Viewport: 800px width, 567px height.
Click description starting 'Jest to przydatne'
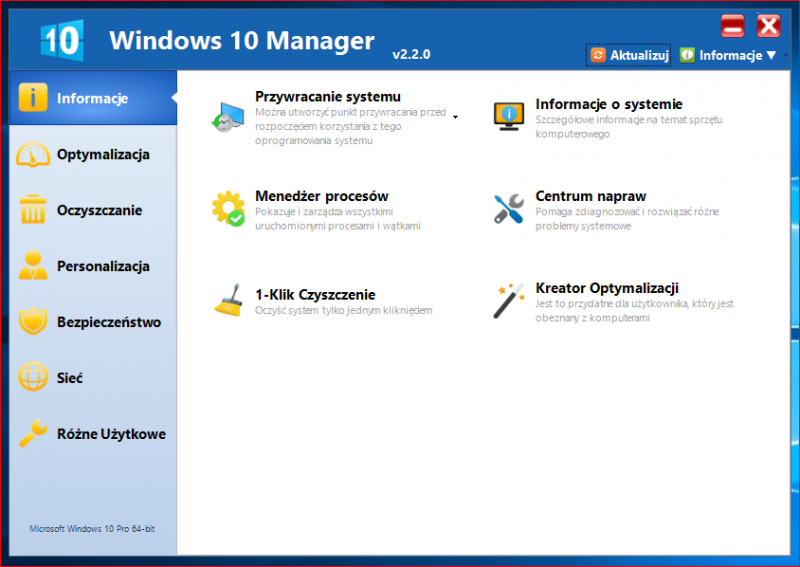[634, 310]
